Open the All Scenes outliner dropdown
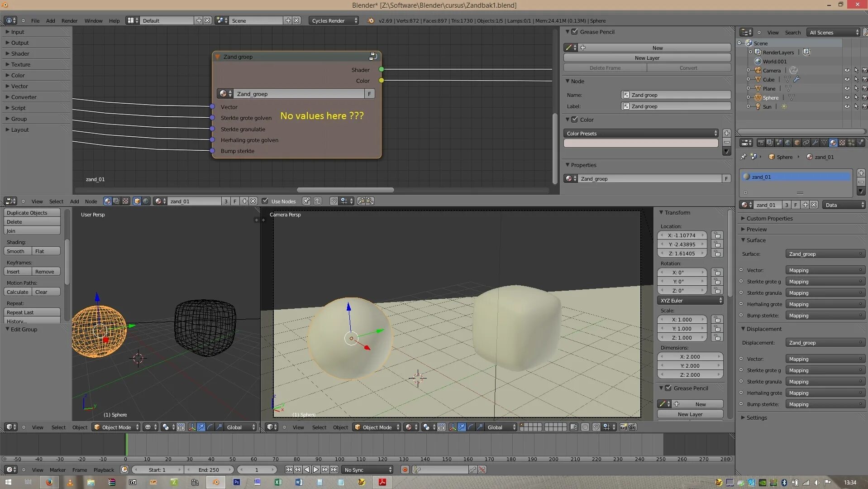This screenshot has width=868, height=489. (834, 32)
